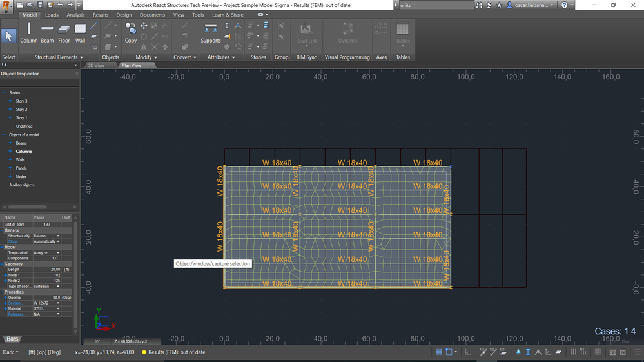Image resolution: width=644 pixels, height=362 pixels.
Task: Launch Dynamo visual programming
Action: (347, 33)
